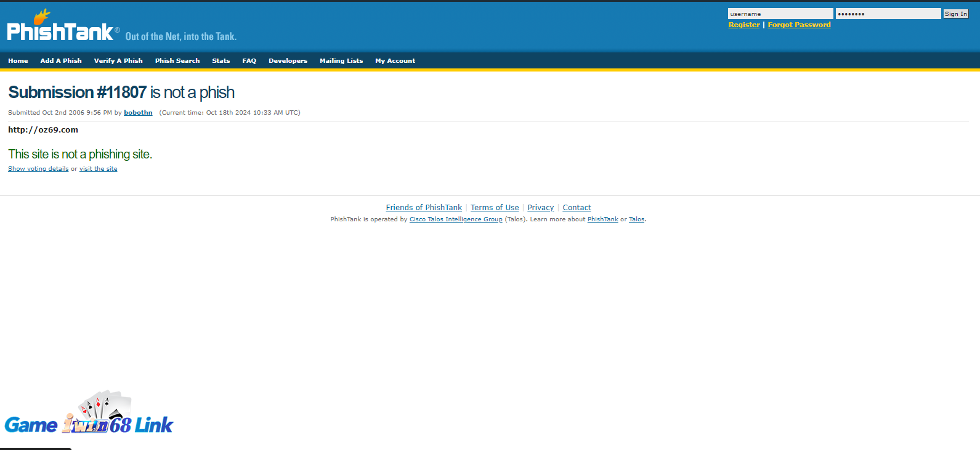Open the Home menu item
This screenshot has width=980, height=450.
18,61
